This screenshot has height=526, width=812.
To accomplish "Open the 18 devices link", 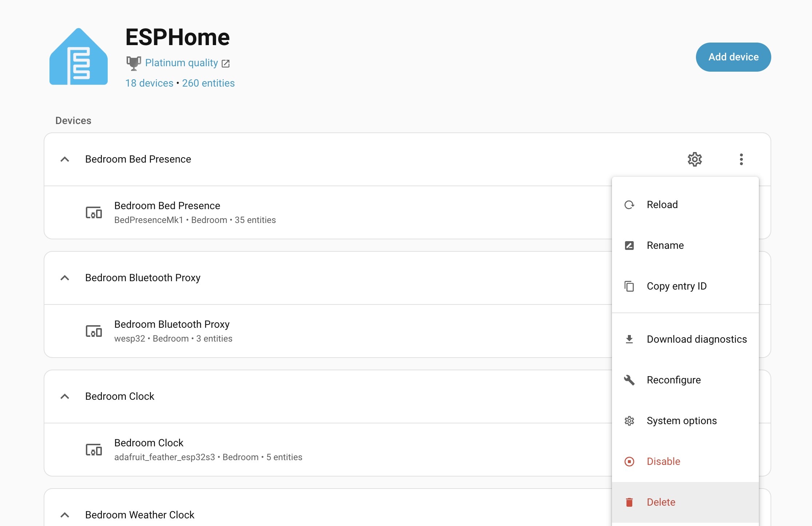I will tap(149, 83).
